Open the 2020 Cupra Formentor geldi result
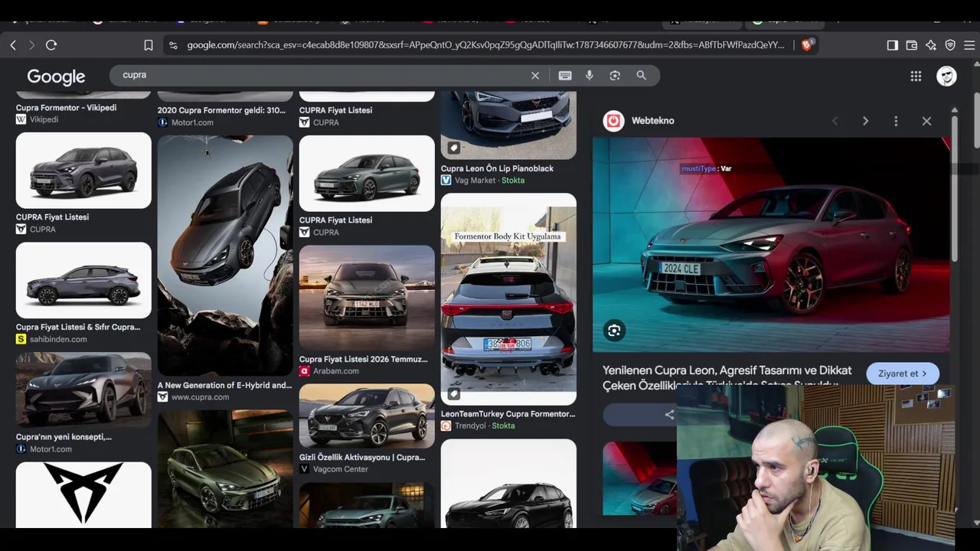 [221, 110]
